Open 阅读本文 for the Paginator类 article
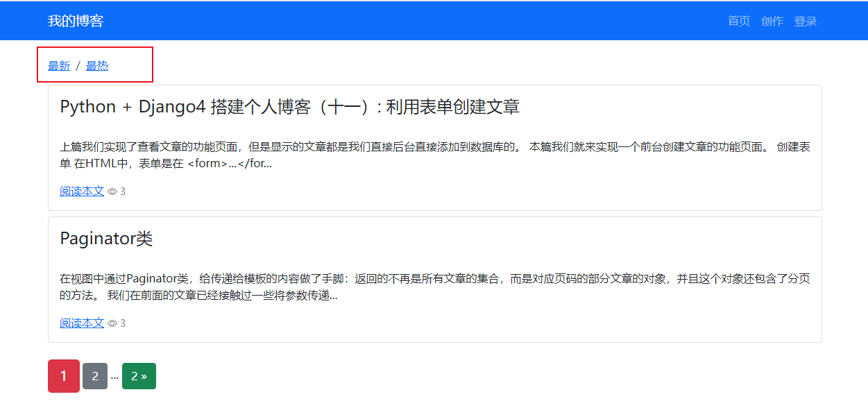Viewport: 868px width, 408px height. (x=80, y=323)
